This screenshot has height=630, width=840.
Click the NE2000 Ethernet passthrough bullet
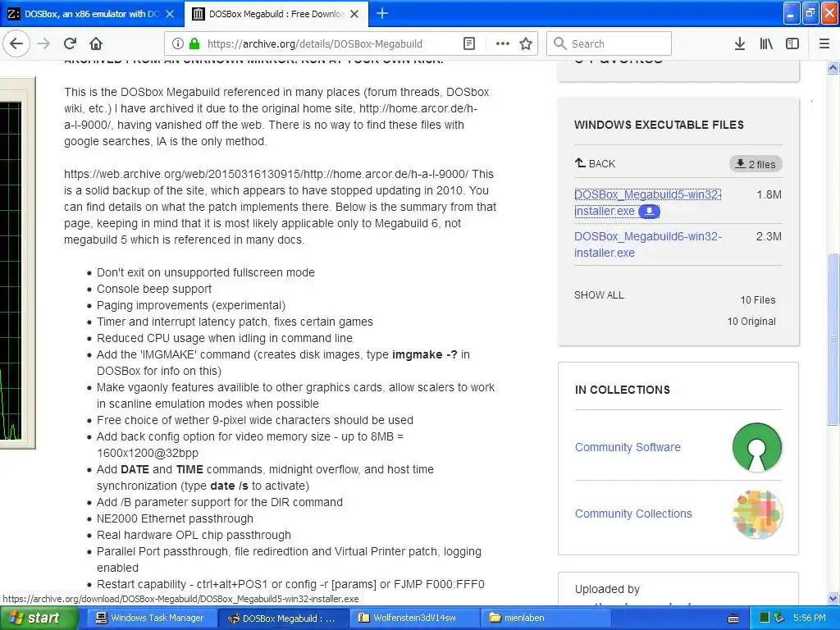(175, 518)
